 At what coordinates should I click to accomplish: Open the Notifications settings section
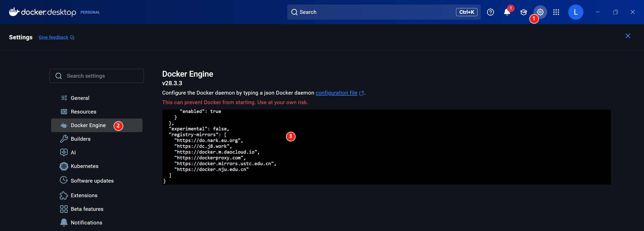97,222
